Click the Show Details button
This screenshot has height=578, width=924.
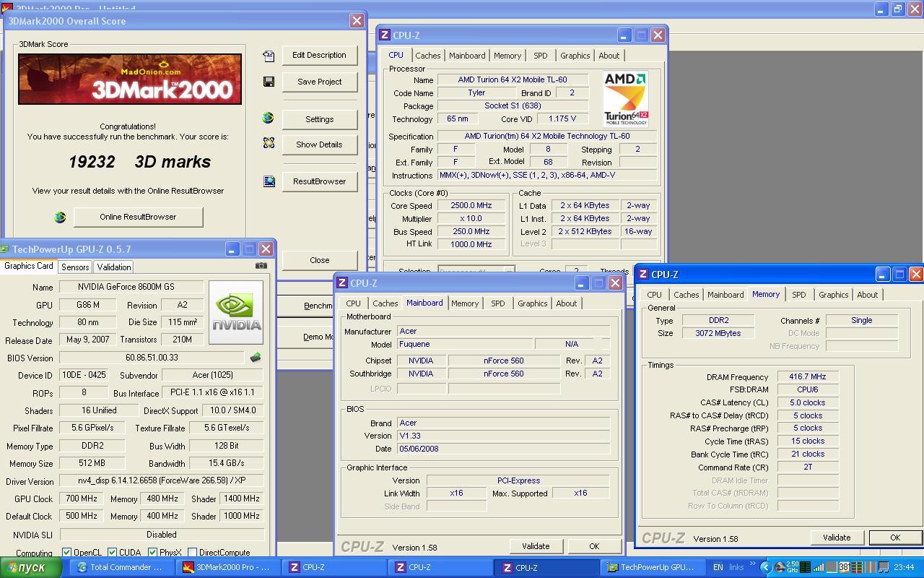pos(319,144)
